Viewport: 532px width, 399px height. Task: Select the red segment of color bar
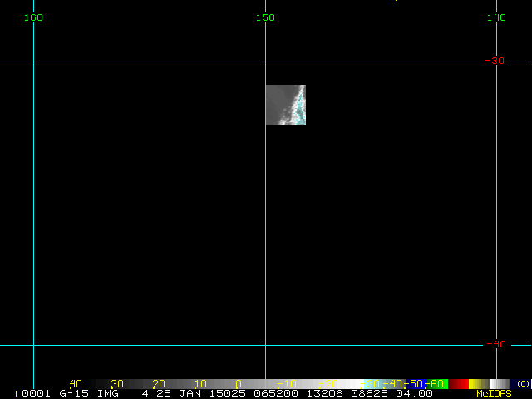(459, 384)
